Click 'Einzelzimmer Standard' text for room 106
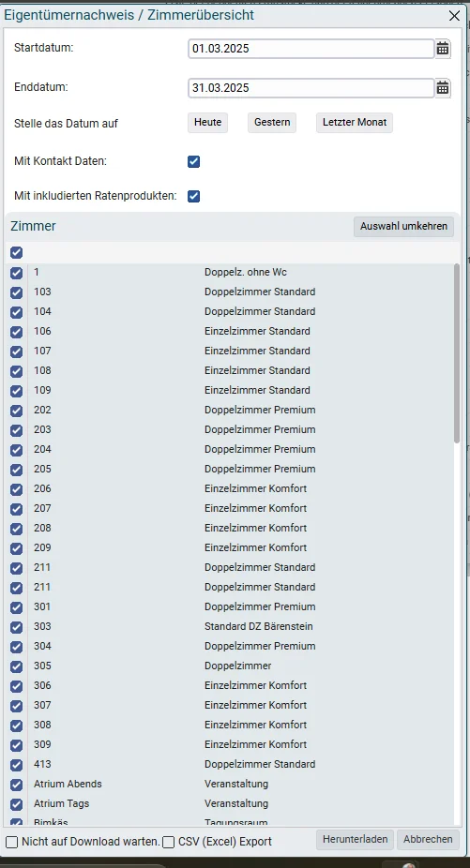 [x=257, y=331]
